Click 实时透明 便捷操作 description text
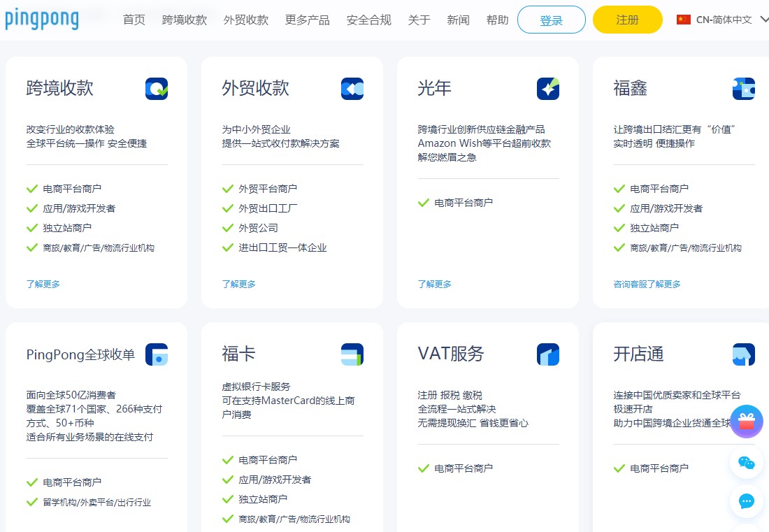The height and width of the screenshot is (532, 769). point(654,143)
